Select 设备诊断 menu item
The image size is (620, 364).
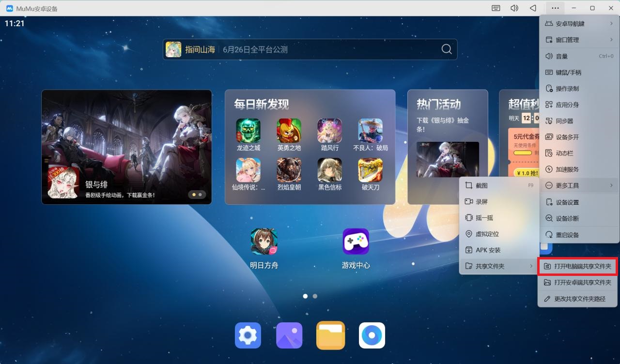coord(579,218)
